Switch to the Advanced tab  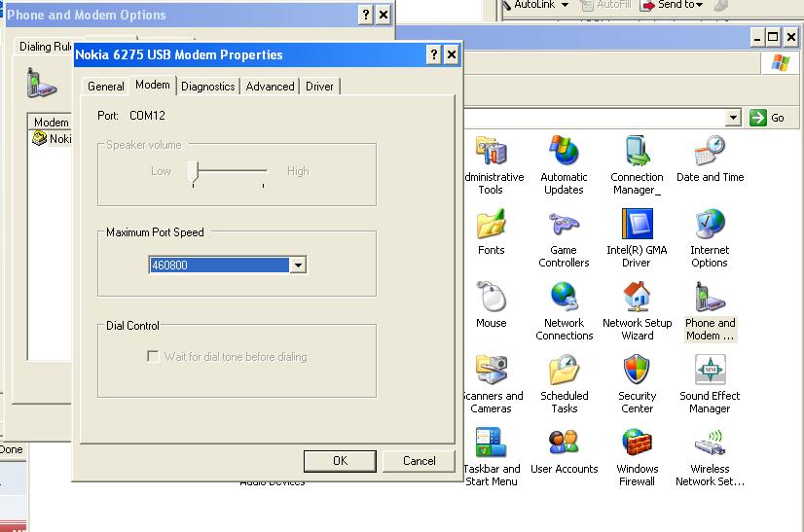pyautogui.click(x=270, y=87)
